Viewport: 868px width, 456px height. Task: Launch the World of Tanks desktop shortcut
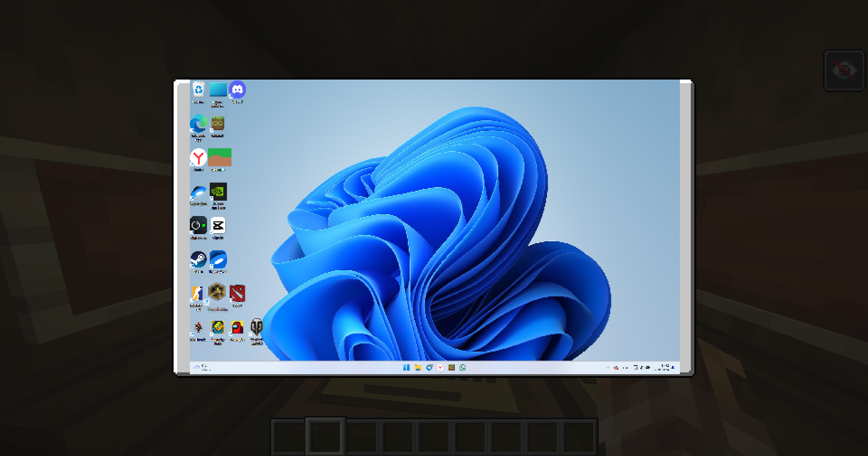[256, 326]
